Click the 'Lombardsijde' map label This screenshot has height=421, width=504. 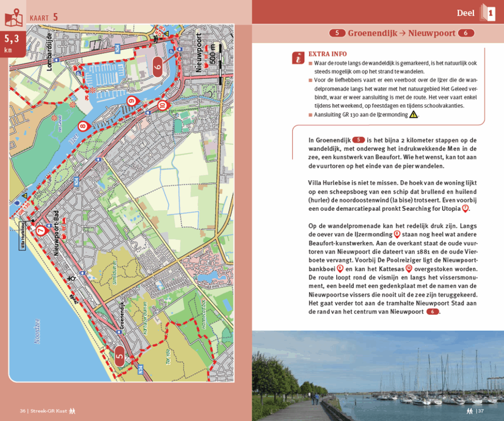click(49, 52)
